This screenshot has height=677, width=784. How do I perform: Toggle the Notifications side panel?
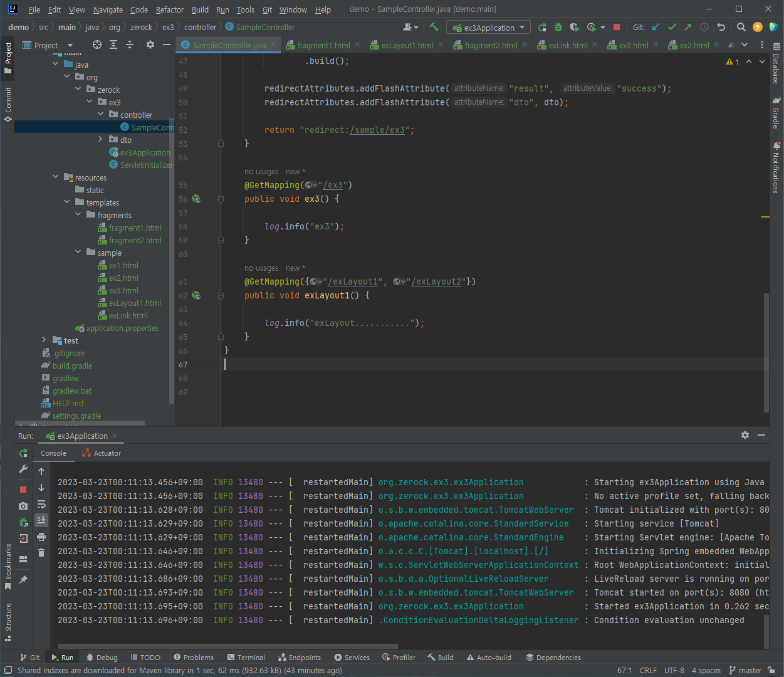[x=776, y=167]
